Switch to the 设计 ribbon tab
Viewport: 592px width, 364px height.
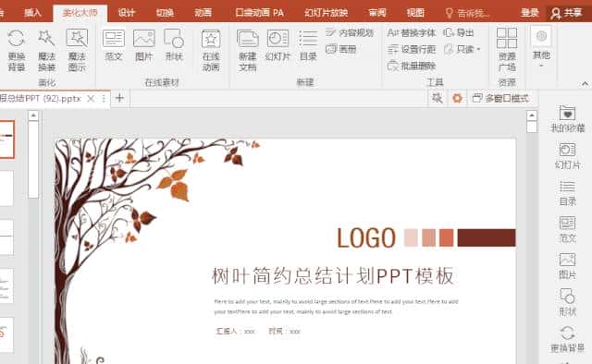click(x=127, y=13)
